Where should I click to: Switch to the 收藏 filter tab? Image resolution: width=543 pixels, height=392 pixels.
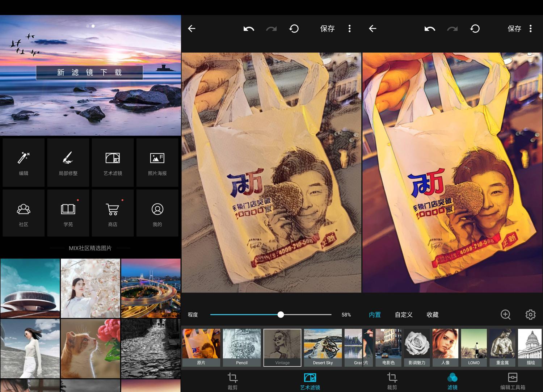click(432, 315)
